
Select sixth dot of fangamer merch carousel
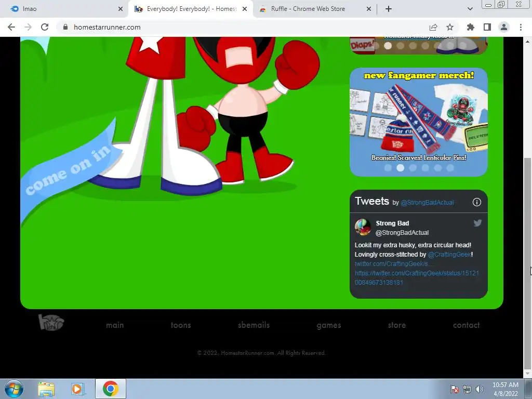pos(450,168)
